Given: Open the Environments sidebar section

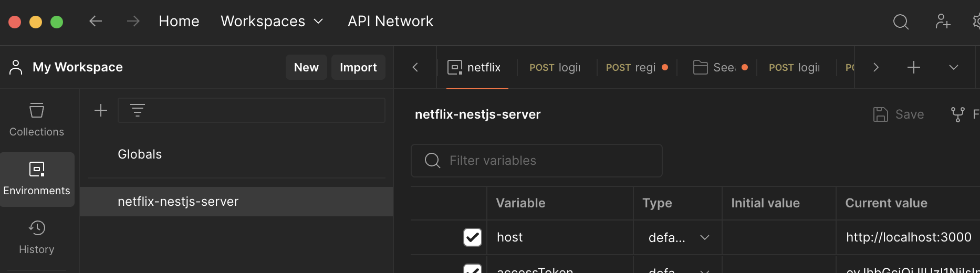Looking at the screenshot, I should 37,179.
